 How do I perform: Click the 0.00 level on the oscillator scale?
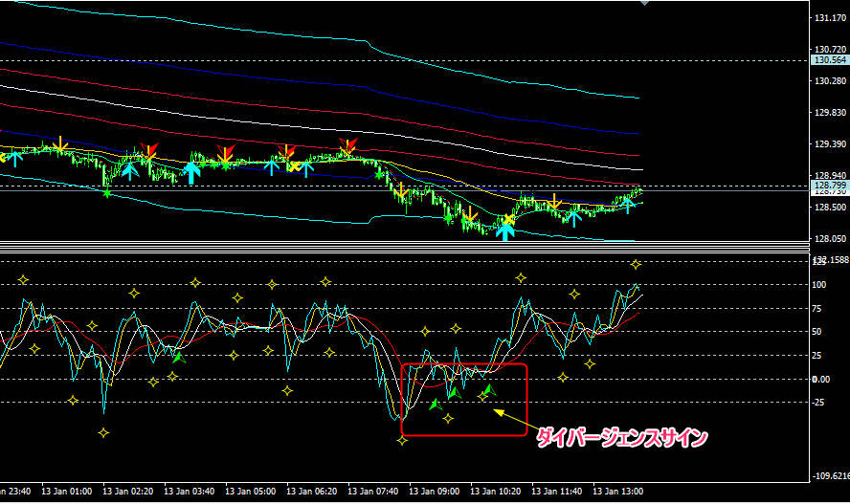click(820, 379)
